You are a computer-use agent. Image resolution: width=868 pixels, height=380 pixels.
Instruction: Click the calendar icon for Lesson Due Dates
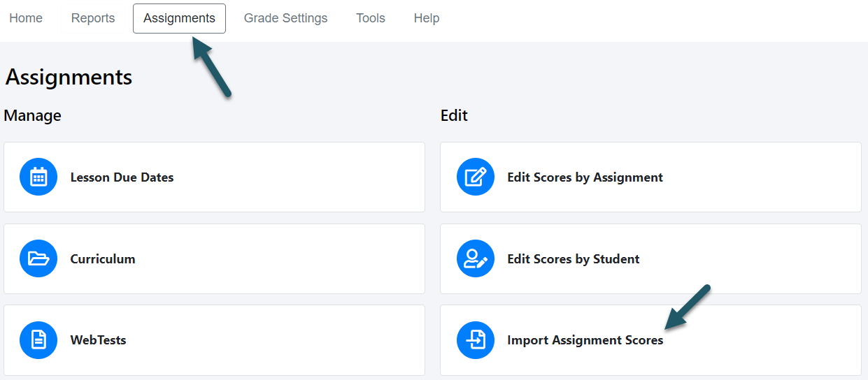click(38, 177)
